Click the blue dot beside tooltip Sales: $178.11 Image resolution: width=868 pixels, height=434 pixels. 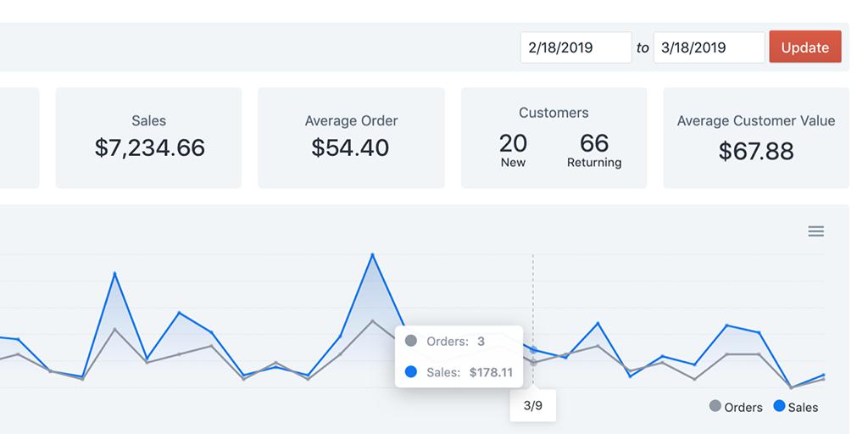(411, 371)
